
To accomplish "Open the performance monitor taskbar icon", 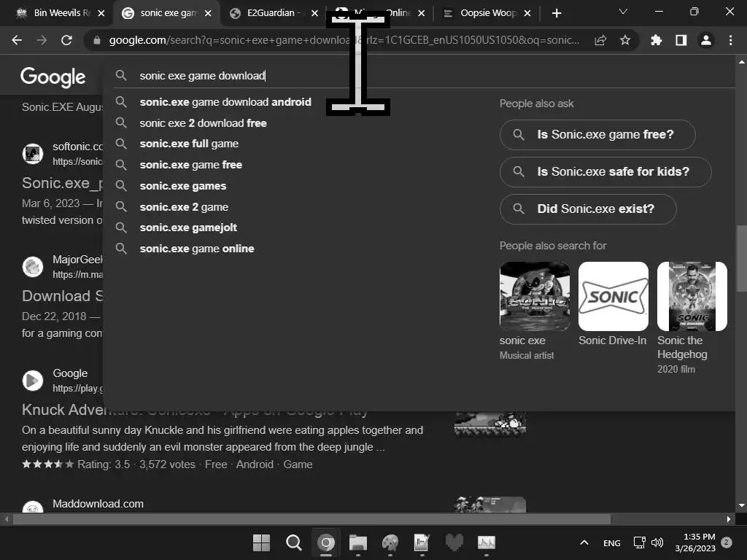I will coord(487,542).
